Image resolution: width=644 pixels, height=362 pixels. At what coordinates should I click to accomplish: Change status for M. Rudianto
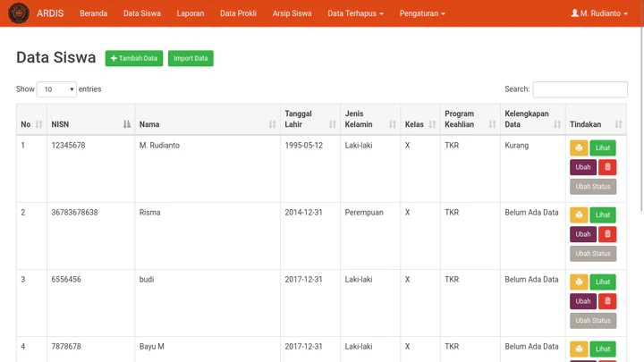click(593, 186)
